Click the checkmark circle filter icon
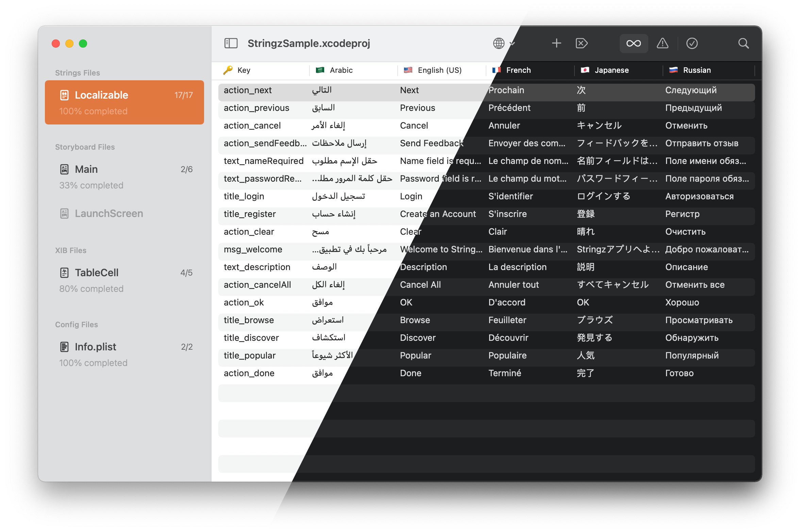Viewport: 800px width, 532px height. point(692,43)
